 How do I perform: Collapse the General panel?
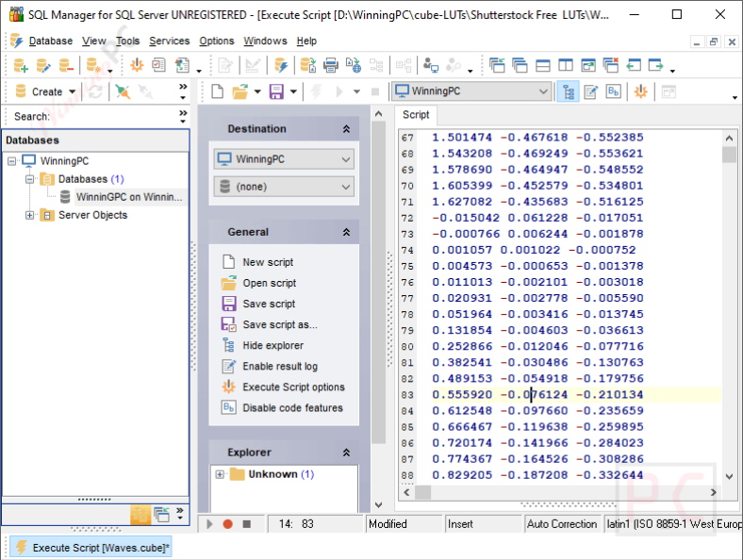coord(346,232)
